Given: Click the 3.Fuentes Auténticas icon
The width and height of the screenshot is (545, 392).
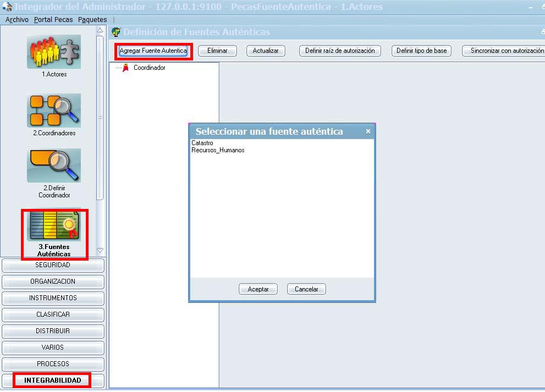Looking at the screenshot, I should (x=54, y=226).
